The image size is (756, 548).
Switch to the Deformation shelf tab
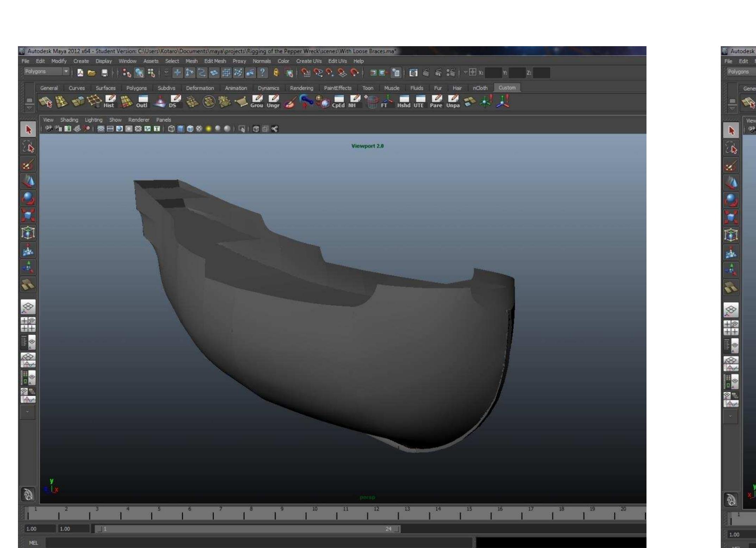(x=200, y=88)
